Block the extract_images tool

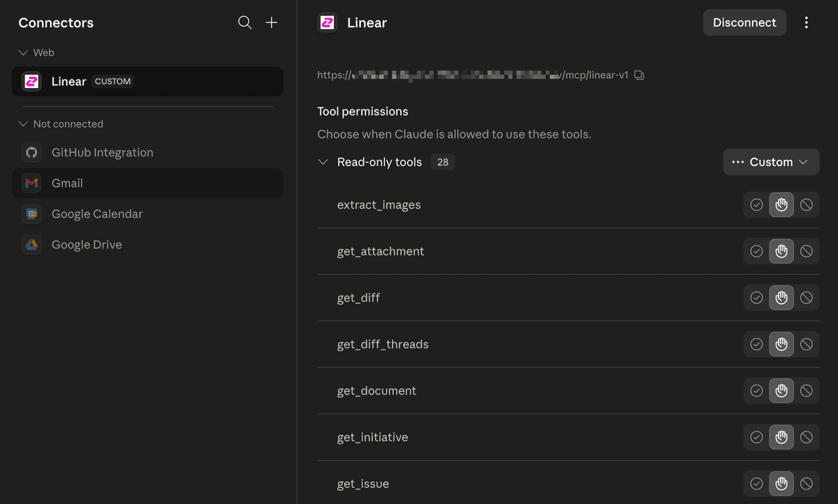(x=807, y=205)
